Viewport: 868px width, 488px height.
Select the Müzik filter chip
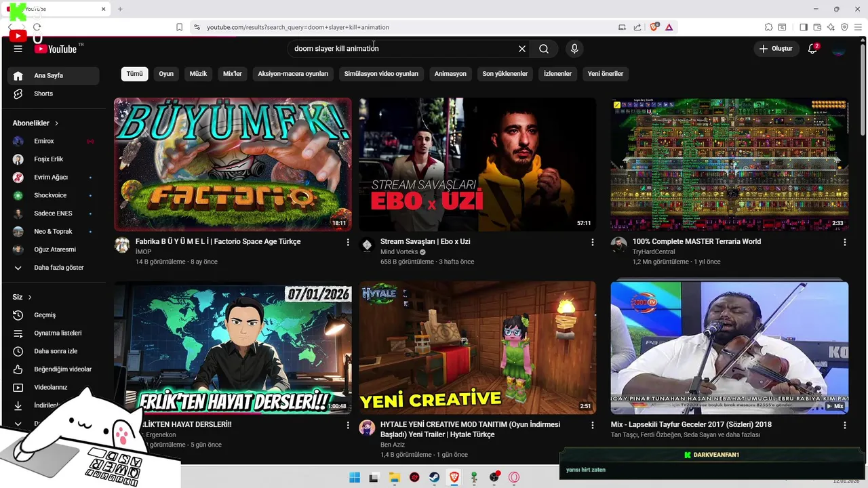(x=198, y=74)
